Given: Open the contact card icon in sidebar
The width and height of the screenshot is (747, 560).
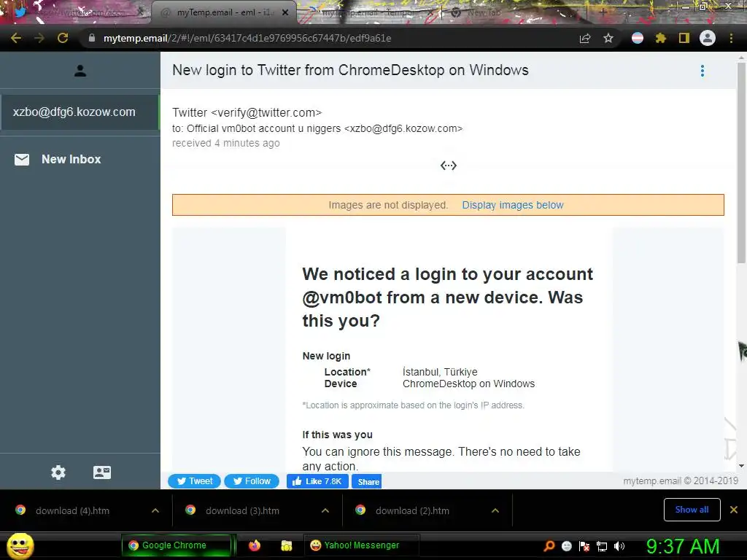Looking at the screenshot, I should [x=102, y=472].
